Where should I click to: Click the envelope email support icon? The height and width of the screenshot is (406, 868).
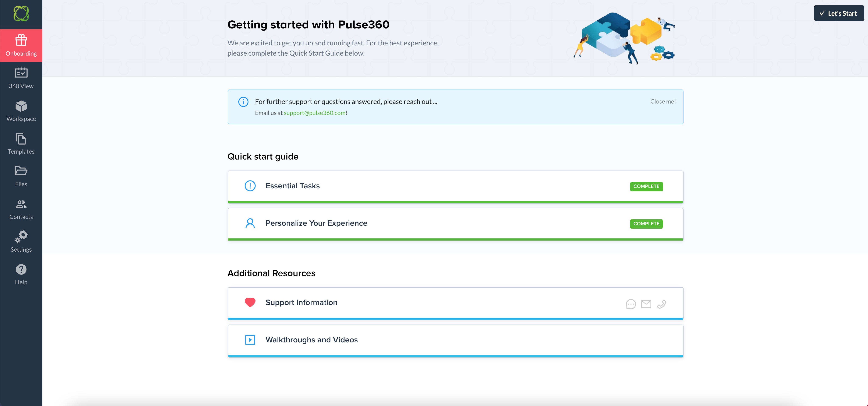tap(646, 304)
